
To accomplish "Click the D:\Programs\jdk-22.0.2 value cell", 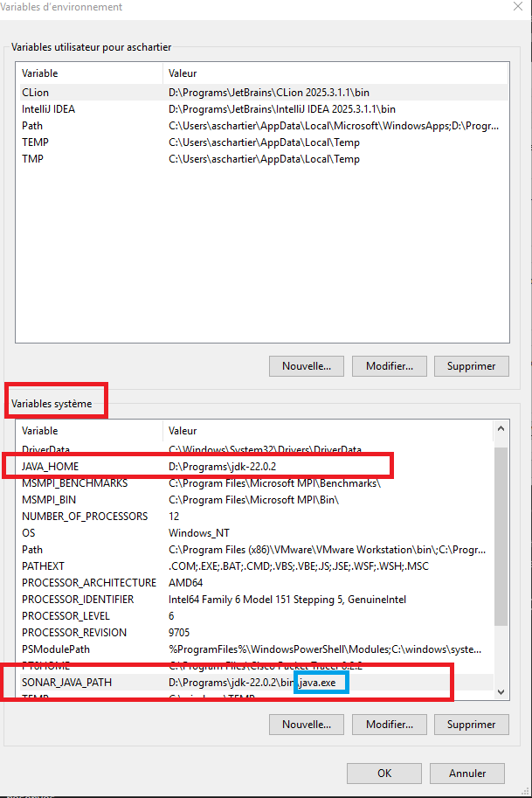I will (x=222, y=466).
